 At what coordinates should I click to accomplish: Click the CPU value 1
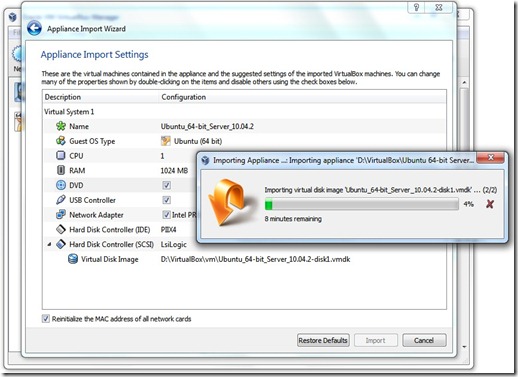pyautogui.click(x=162, y=156)
